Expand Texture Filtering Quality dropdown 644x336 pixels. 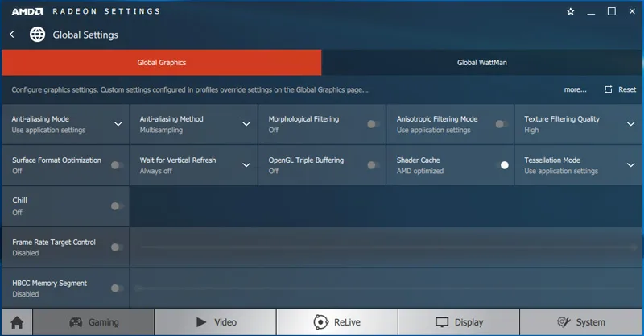pyautogui.click(x=630, y=124)
